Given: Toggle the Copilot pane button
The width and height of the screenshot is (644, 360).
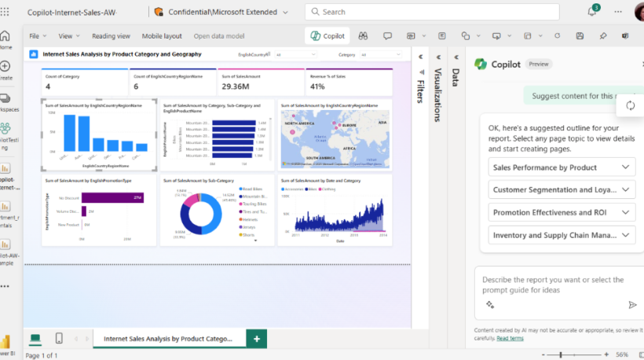Looking at the screenshot, I should [x=327, y=35].
